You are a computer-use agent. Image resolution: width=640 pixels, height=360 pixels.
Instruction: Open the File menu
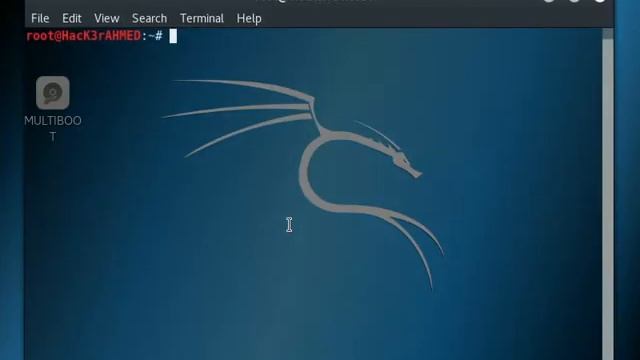click(40, 18)
